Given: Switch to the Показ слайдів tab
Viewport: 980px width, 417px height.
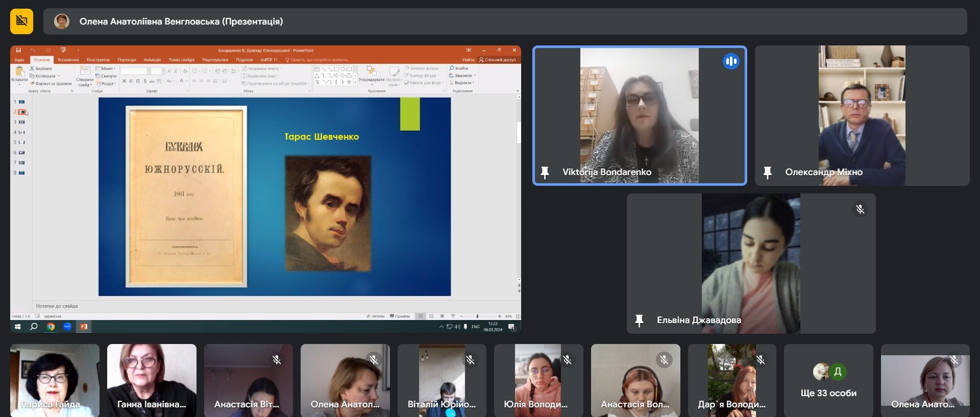Looking at the screenshot, I should tap(181, 60).
